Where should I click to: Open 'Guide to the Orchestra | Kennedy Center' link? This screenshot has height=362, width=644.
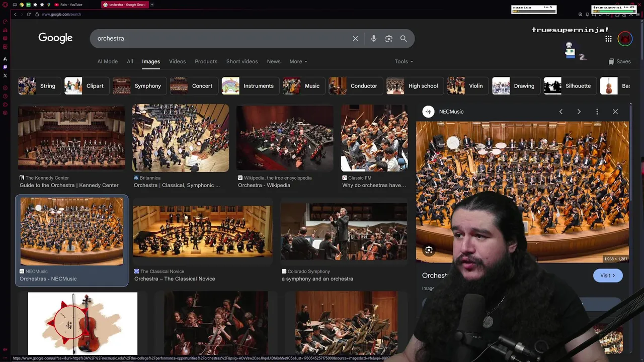point(69,185)
